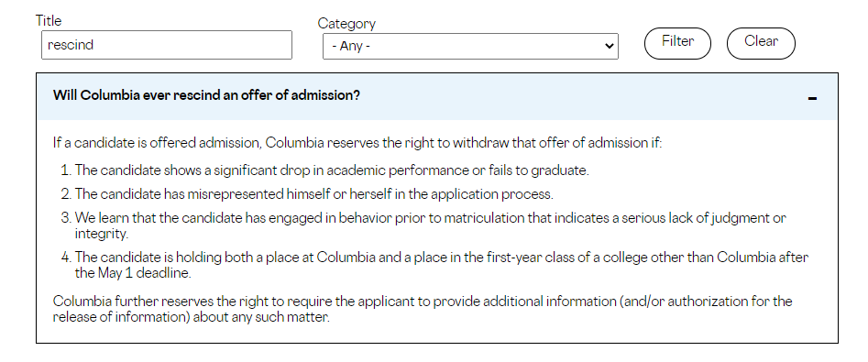Focus the Title search field containing 'rescind'
The height and width of the screenshot is (362, 868).
167,45
